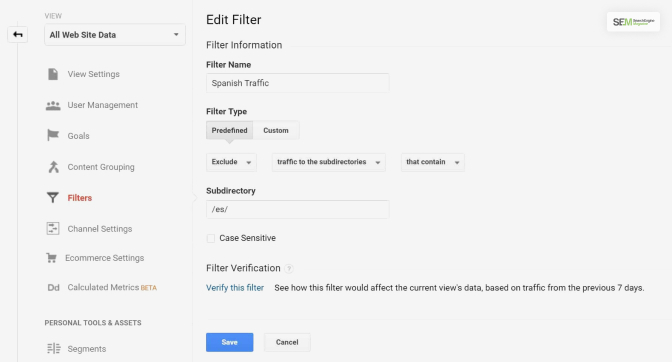Click the PERSONAL TOOLS & ASSETS heading
This screenshot has height=362, width=672.
pyautogui.click(x=93, y=323)
